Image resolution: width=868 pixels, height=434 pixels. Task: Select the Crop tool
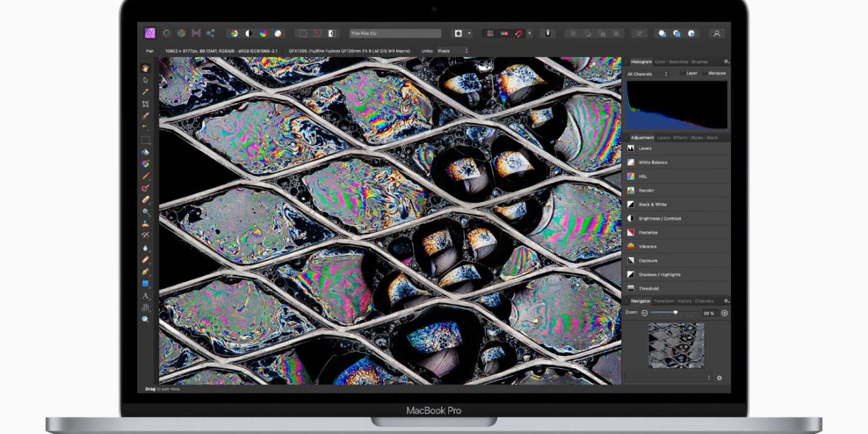pyautogui.click(x=145, y=104)
